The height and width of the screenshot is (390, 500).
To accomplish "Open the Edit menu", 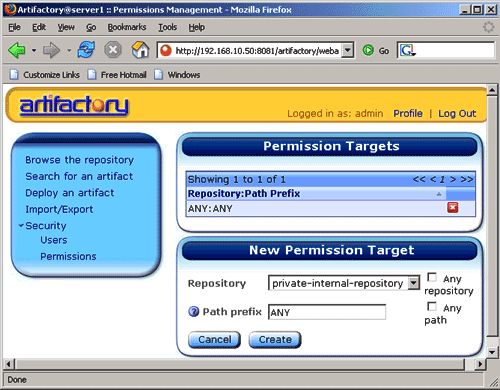I will (x=39, y=27).
